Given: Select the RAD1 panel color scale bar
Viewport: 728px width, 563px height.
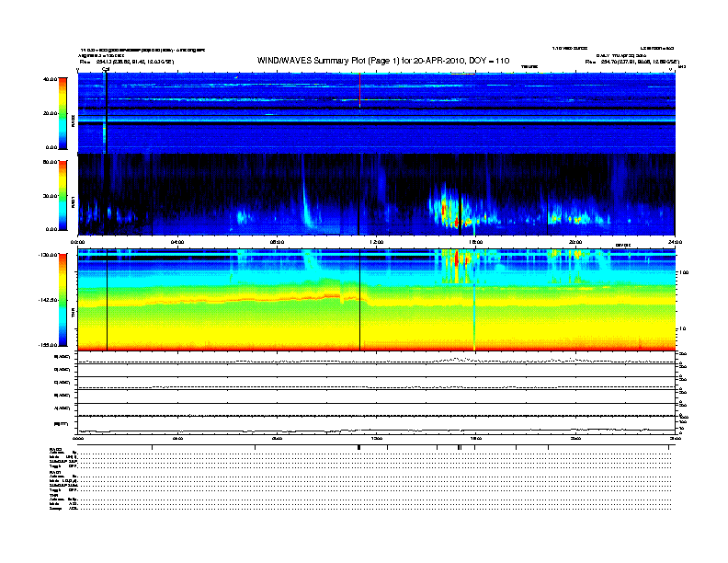Looking at the screenshot, I should click(63, 196).
